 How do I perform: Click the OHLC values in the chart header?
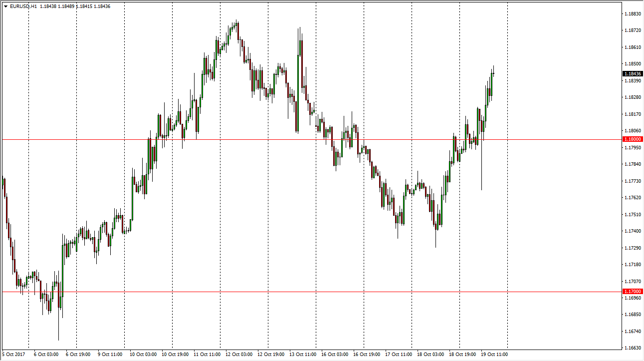pos(75,6)
